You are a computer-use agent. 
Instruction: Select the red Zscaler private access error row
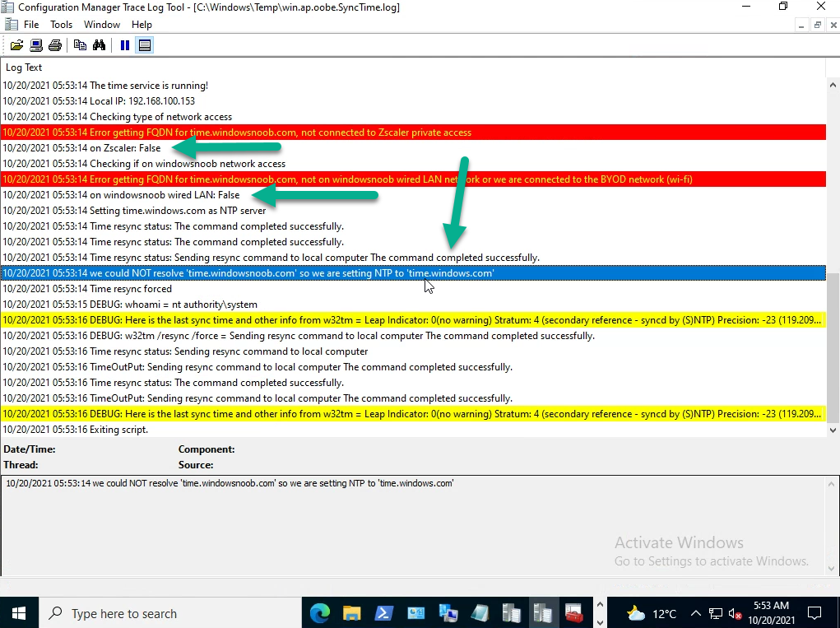pos(414,133)
